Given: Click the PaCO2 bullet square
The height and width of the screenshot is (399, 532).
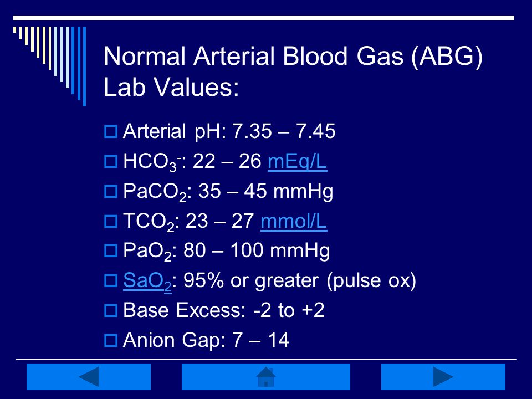Looking at the screenshot, I should 110,191.
